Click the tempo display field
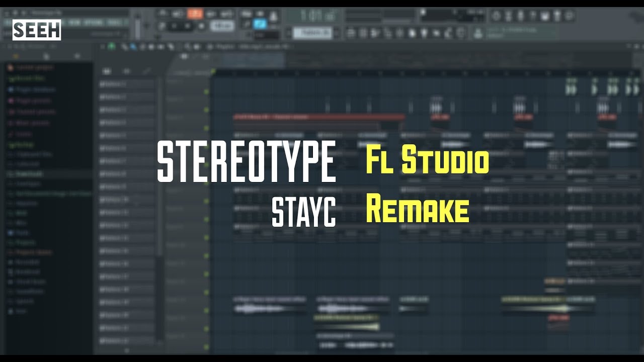The image size is (644, 362). click(x=222, y=26)
